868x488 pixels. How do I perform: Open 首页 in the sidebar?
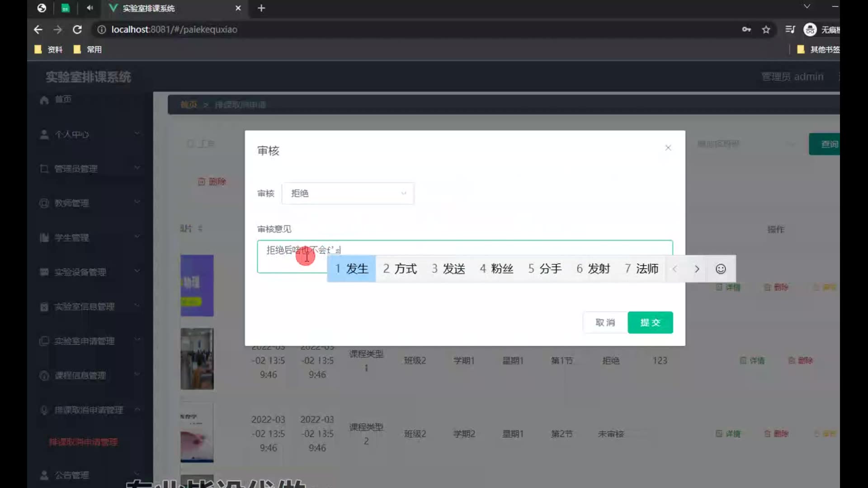click(x=63, y=99)
